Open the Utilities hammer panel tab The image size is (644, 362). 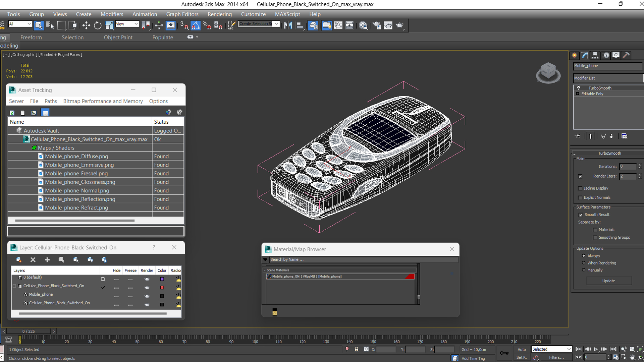click(626, 55)
